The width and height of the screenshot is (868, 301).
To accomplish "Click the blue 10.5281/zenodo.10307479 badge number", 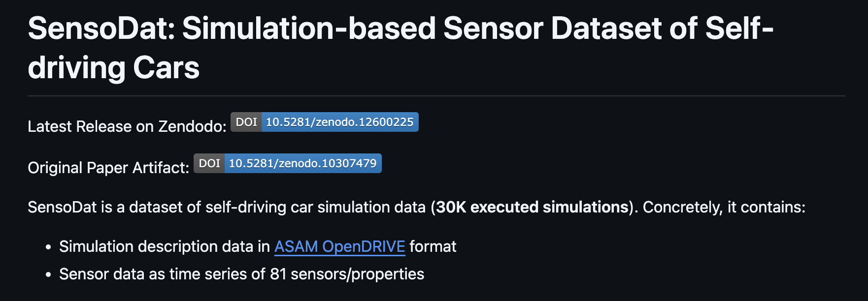I will (x=303, y=163).
